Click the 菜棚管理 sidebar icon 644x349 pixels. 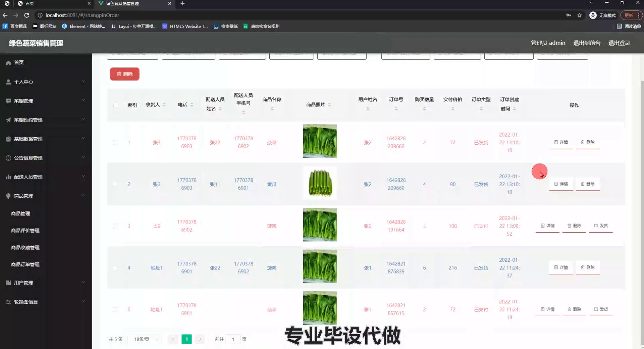point(8,101)
